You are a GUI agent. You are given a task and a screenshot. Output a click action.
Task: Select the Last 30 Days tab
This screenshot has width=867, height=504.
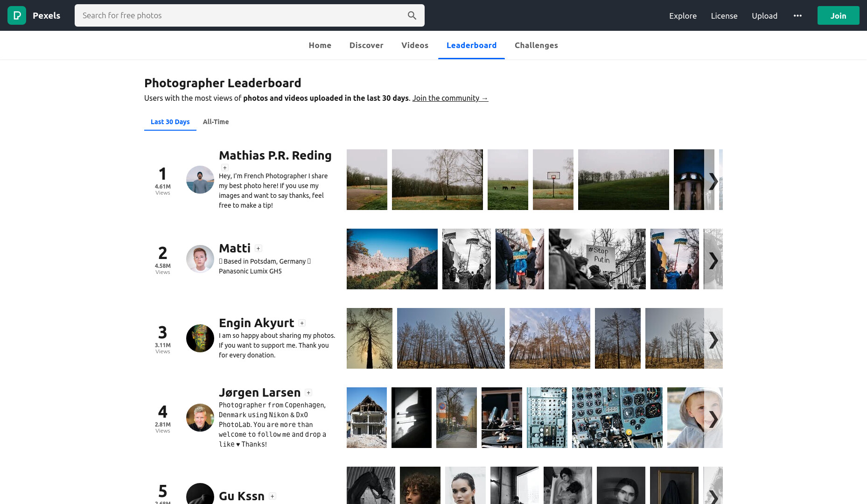tap(170, 122)
